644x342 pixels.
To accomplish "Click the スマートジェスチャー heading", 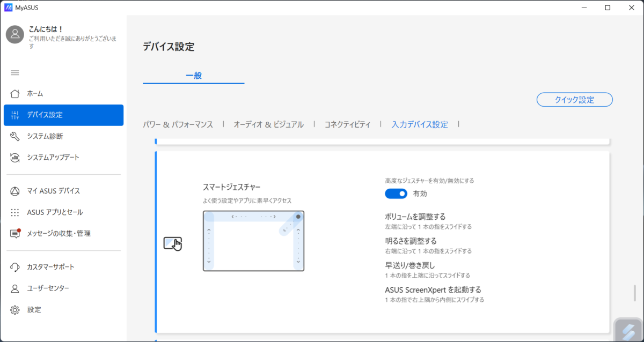I will 231,187.
